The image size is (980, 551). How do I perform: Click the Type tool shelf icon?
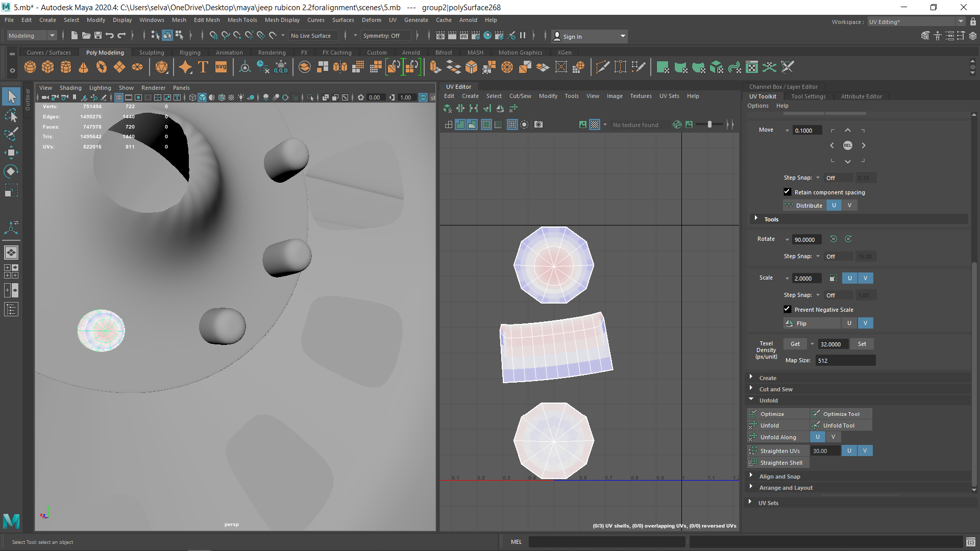203,67
